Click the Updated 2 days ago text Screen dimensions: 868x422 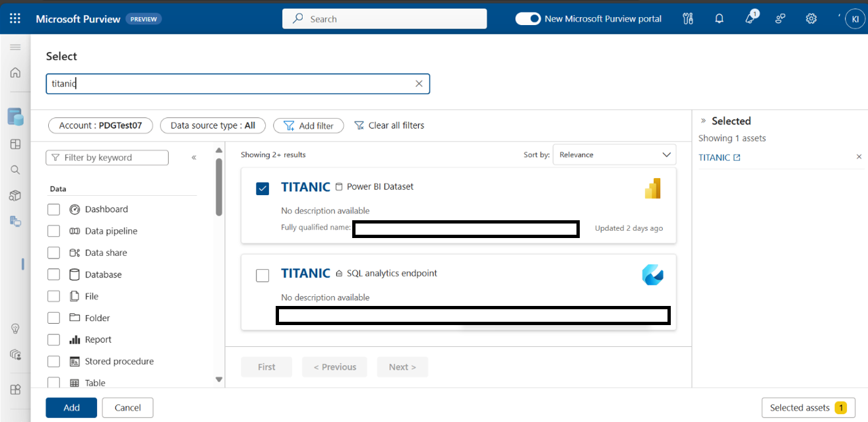coord(629,228)
